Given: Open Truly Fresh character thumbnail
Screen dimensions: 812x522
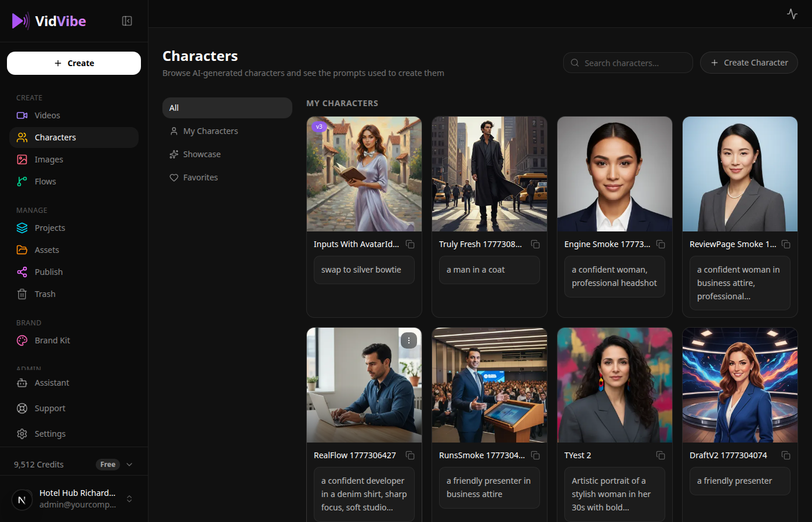Looking at the screenshot, I should tap(490, 174).
